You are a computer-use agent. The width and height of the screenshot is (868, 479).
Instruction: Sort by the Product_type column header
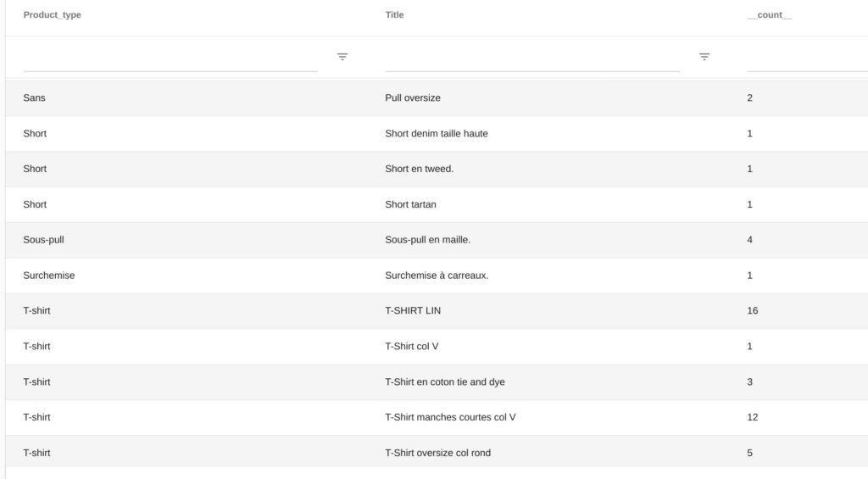click(x=52, y=15)
